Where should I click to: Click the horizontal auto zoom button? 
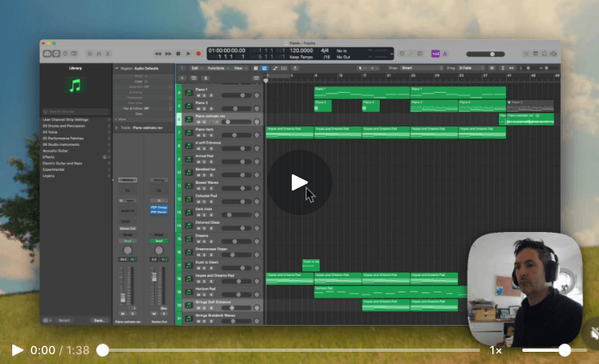pos(512,68)
